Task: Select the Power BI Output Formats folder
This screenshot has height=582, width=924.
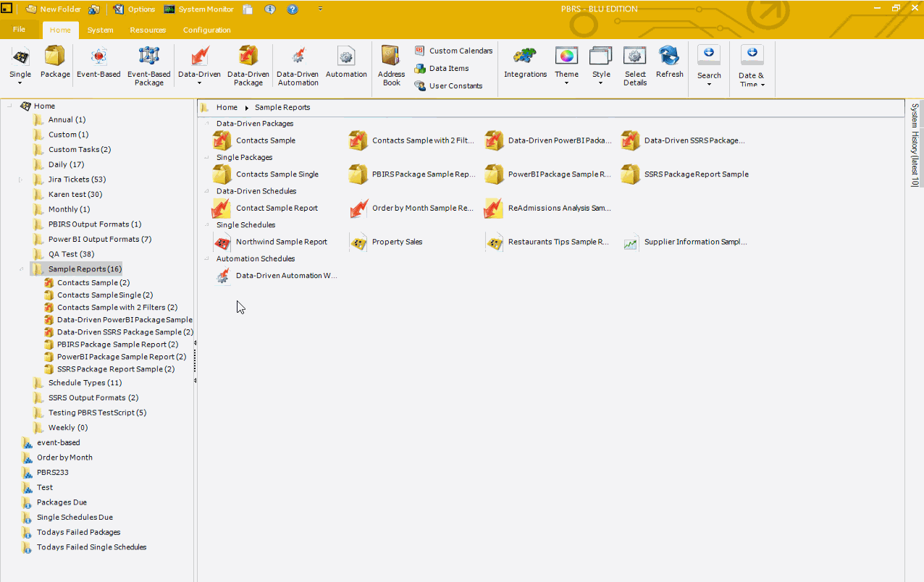Action: click(92, 240)
